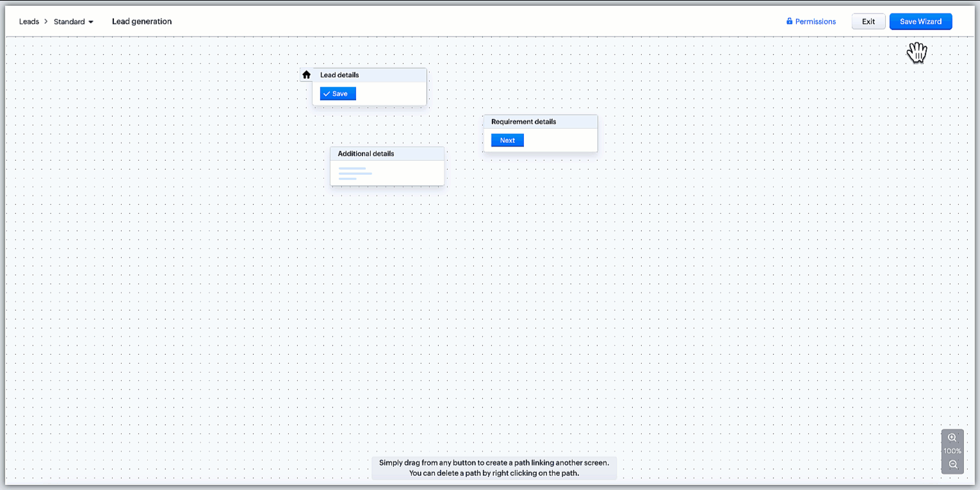Click the placeholder lines in Additional details

pos(355,174)
